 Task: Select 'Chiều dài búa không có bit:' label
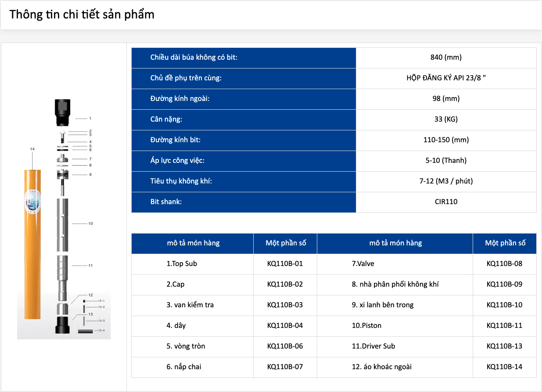[194, 58]
